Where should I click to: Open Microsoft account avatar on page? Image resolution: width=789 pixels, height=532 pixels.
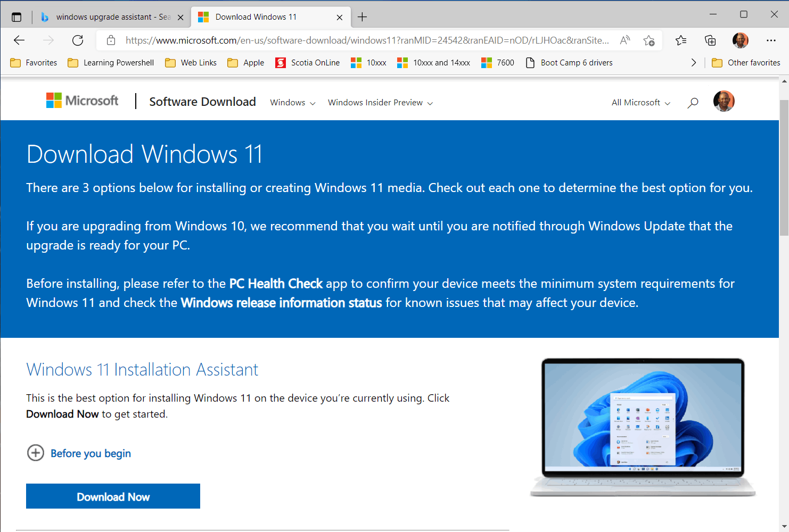coord(724,101)
